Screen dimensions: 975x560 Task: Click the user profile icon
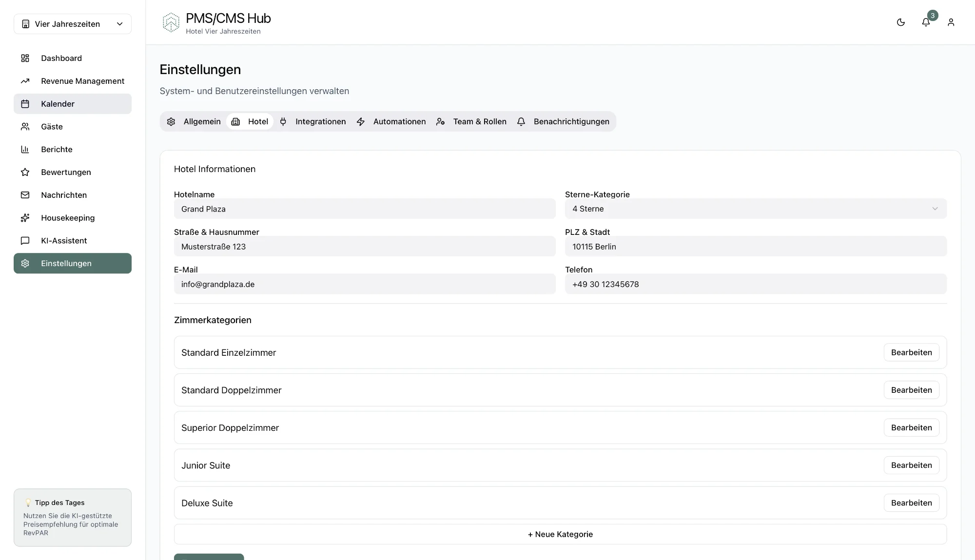point(951,22)
